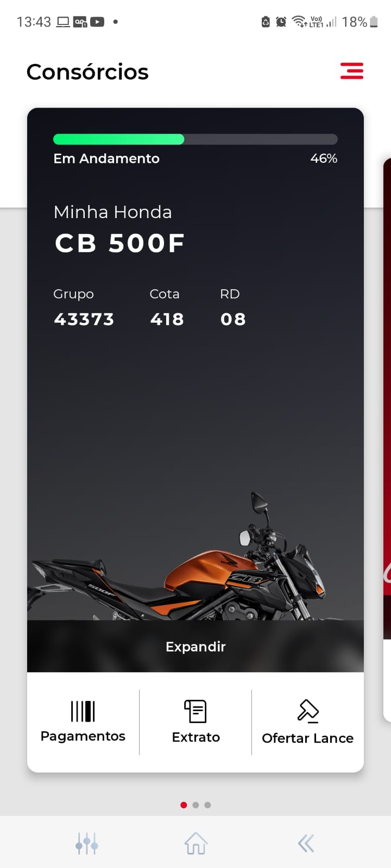Open the red hamburger menu
The image size is (391, 868).
pos(352,71)
